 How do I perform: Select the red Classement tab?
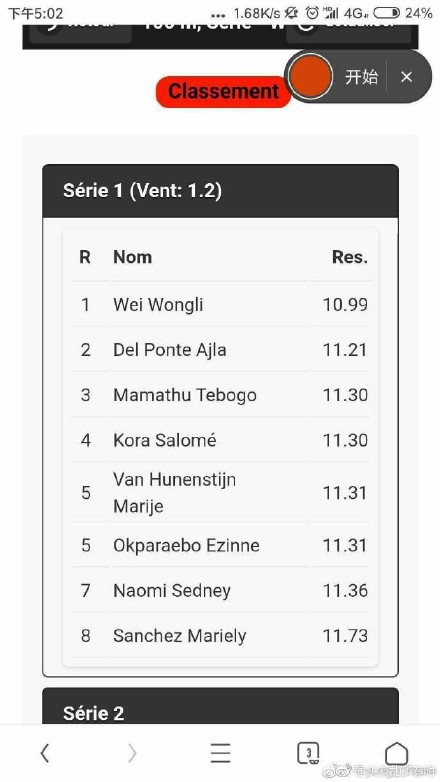[x=223, y=91]
